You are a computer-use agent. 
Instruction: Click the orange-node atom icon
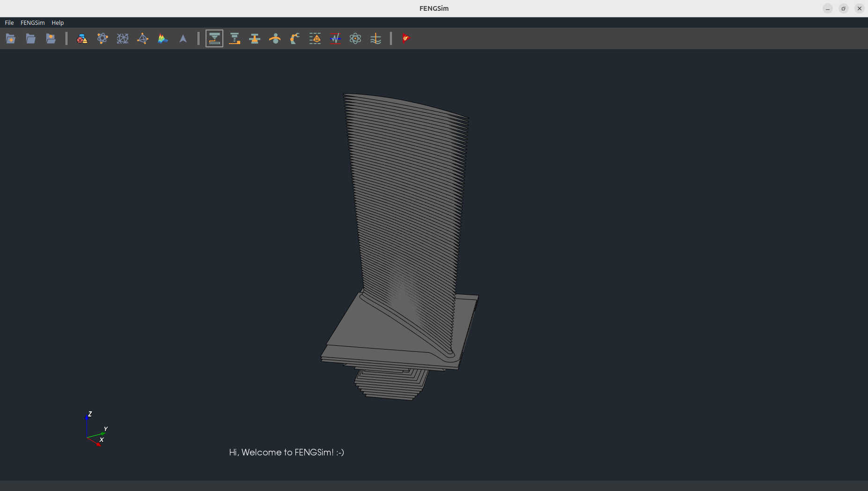[103, 38]
